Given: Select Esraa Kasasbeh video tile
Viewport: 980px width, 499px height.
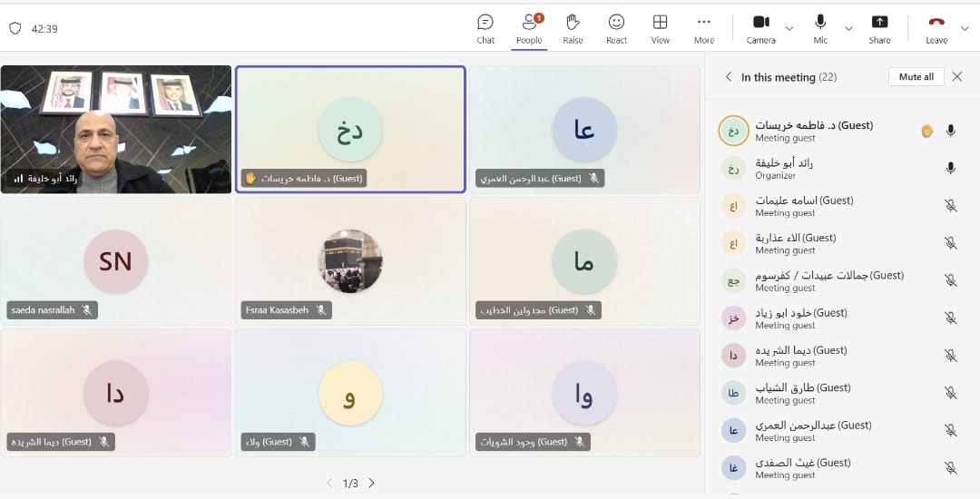Looking at the screenshot, I should pyautogui.click(x=350, y=261).
